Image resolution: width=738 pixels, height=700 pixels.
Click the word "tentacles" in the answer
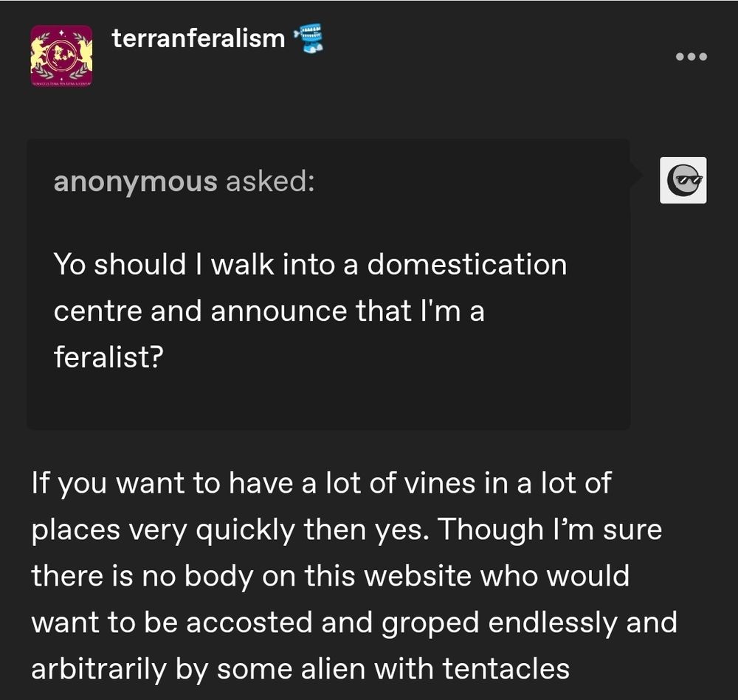tap(506, 668)
